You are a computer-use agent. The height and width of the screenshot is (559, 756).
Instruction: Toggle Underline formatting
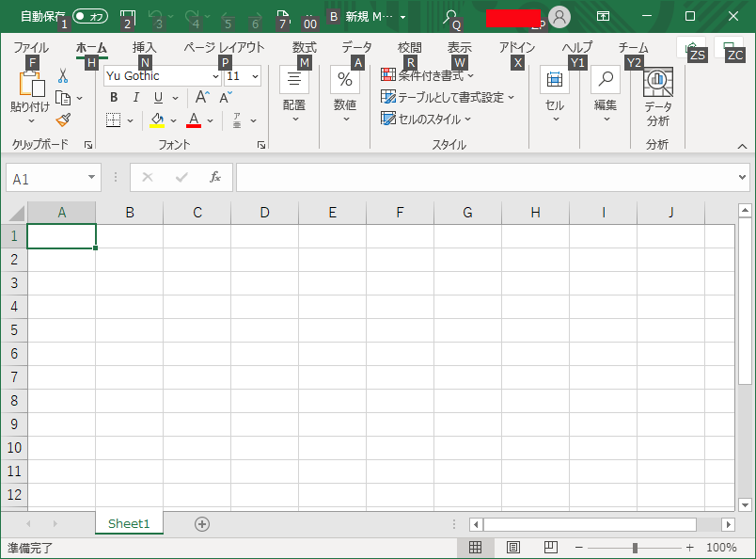pyautogui.click(x=158, y=98)
